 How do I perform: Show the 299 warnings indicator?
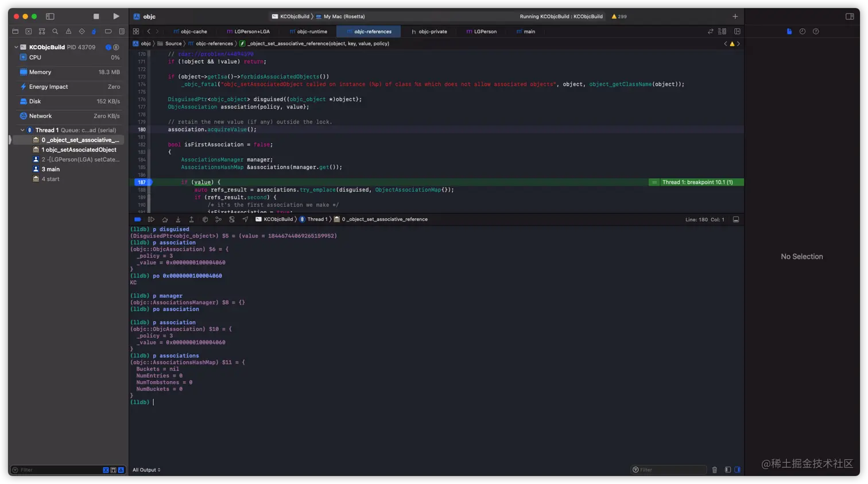619,17
